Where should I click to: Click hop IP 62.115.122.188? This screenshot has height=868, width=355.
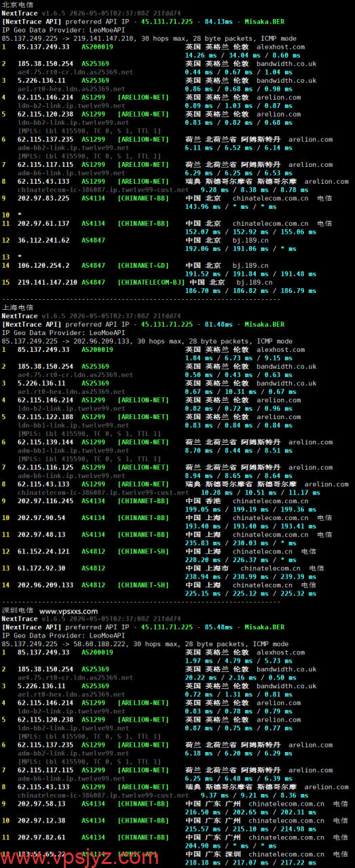pos(45,417)
